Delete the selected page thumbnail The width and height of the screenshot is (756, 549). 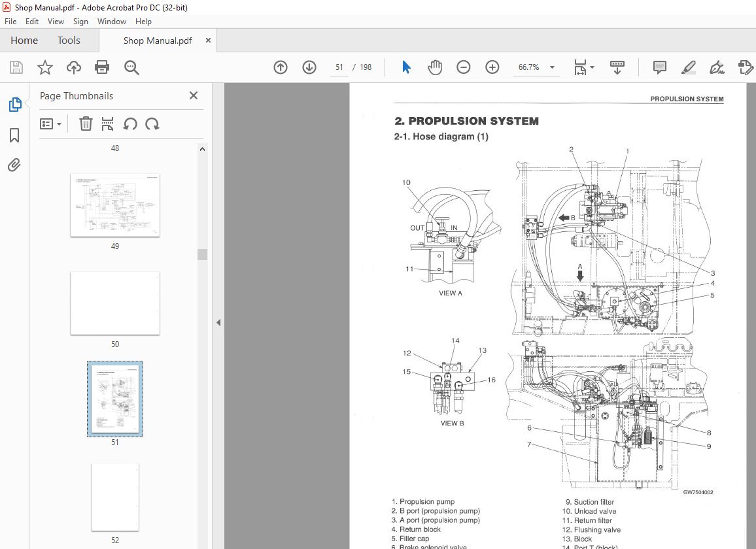tap(86, 124)
